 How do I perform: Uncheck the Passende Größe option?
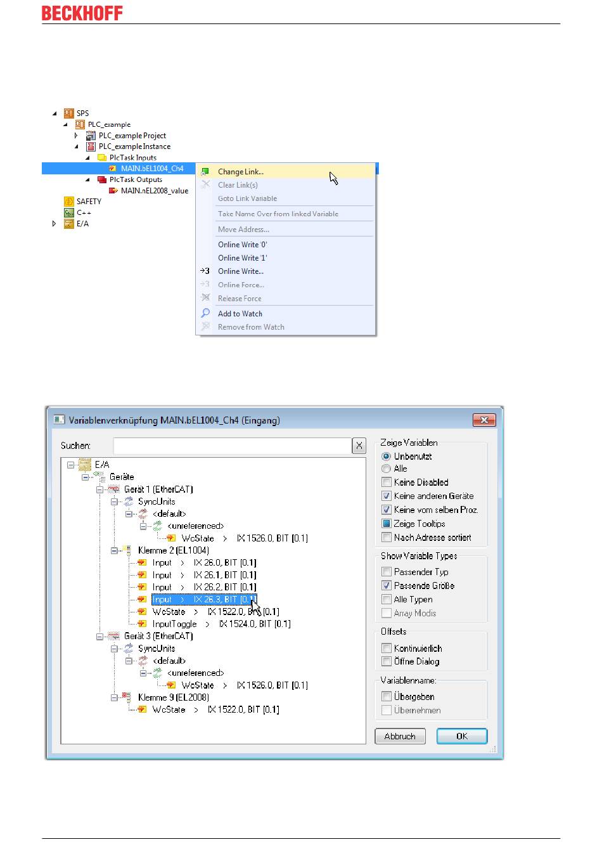coord(387,586)
